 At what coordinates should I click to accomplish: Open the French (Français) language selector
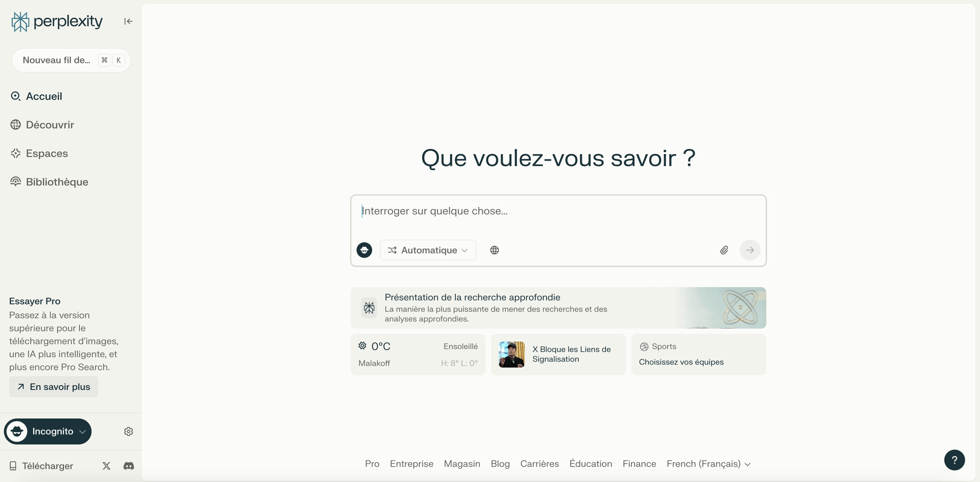click(x=708, y=464)
